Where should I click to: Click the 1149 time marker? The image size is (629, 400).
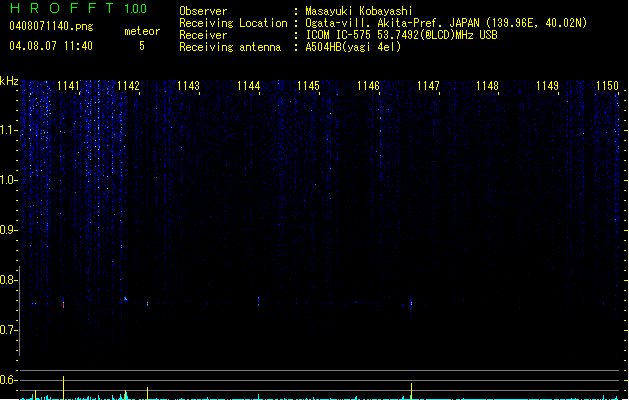click(547, 86)
